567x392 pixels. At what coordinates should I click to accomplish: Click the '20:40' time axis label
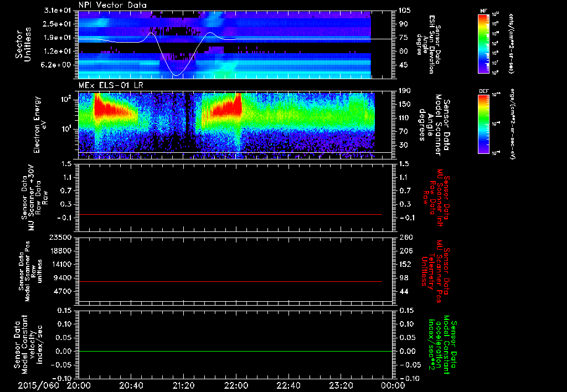(x=131, y=385)
